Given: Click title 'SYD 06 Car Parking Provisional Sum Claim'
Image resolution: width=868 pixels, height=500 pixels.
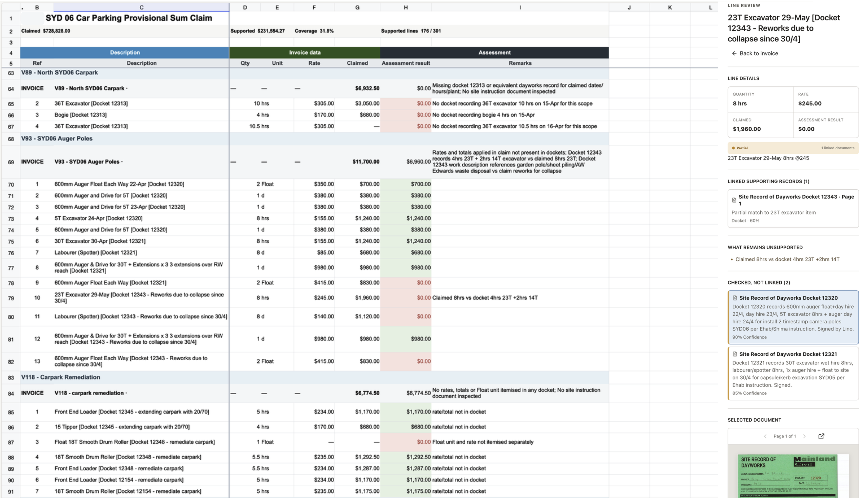Looking at the screenshot, I should [x=129, y=18].
